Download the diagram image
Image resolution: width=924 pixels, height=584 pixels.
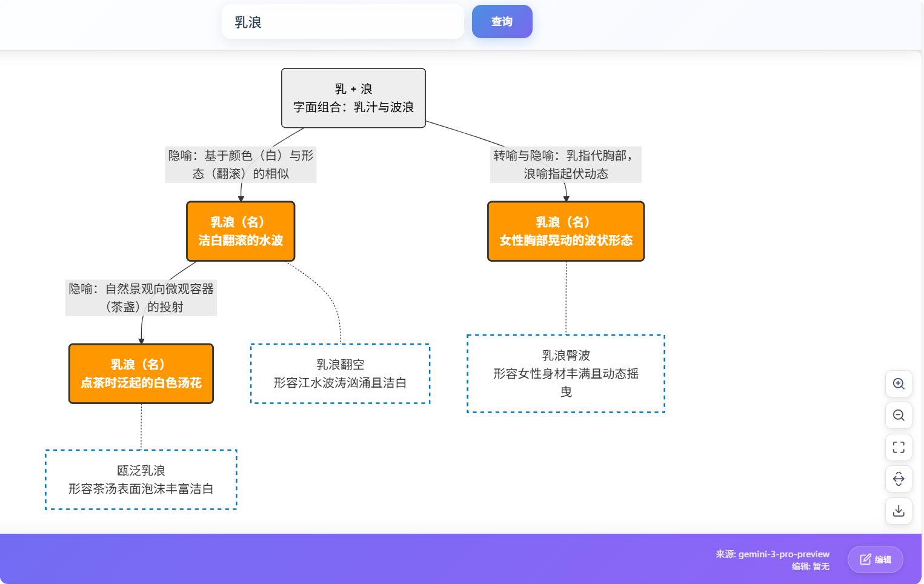(899, 511)
